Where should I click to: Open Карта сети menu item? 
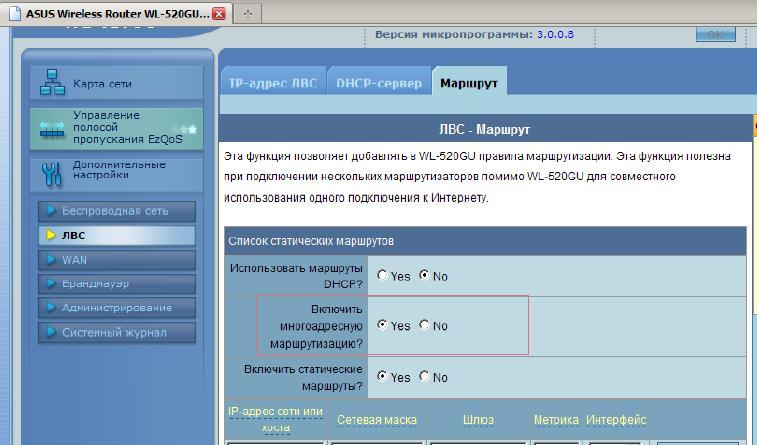116,83
